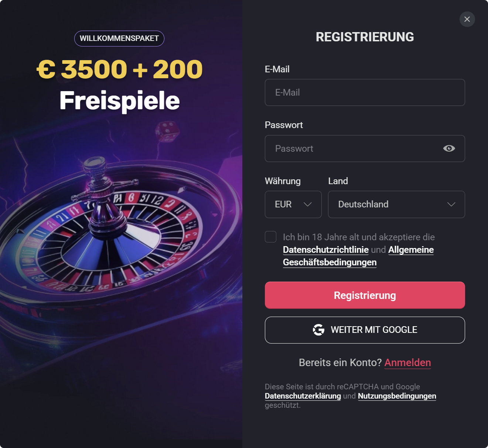Open the Nutzungsbedingungen link
The width and height of the screenshot is (488, 448).
click(397, 396)
